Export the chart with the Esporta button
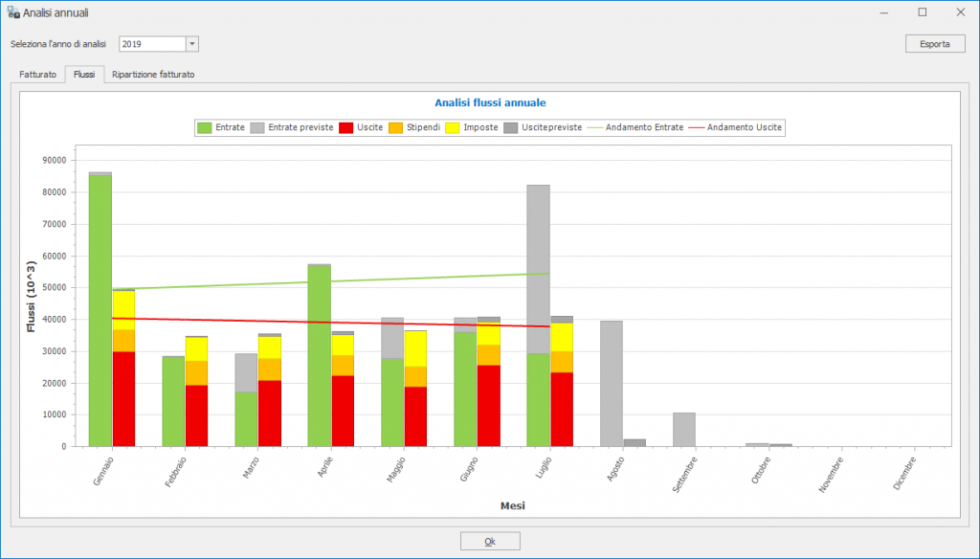Screen dimensions: 980x559 pyautogui.click(x=935, y=44)
